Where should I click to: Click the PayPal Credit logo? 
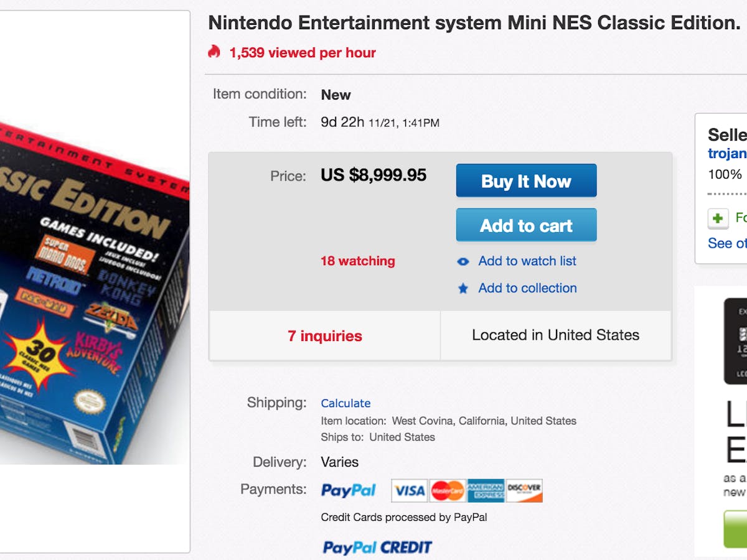[377, 548]
